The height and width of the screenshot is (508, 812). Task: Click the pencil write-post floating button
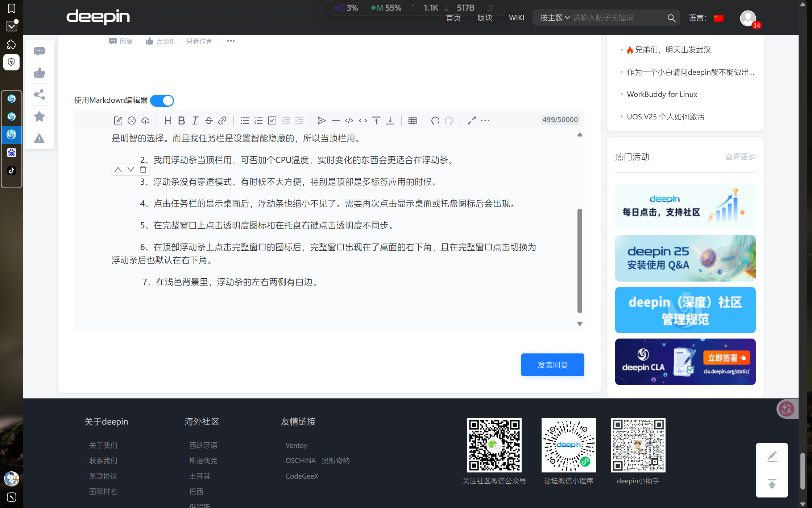(x=772, y=456)
